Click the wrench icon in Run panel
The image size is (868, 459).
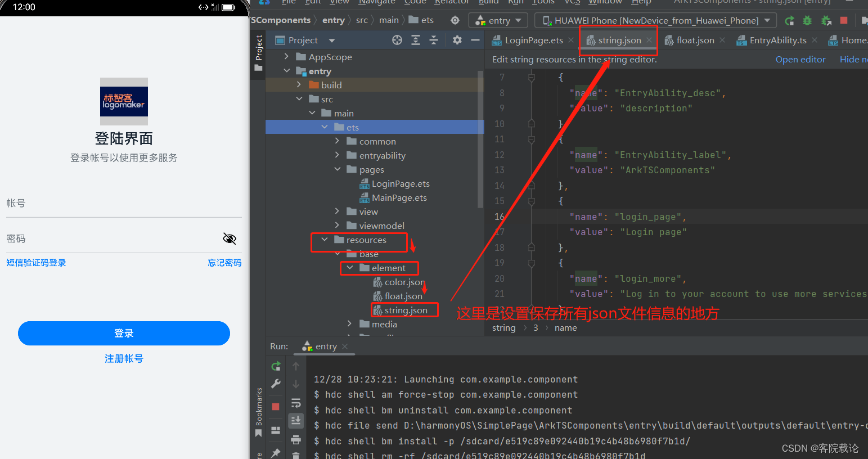[276, 384]
